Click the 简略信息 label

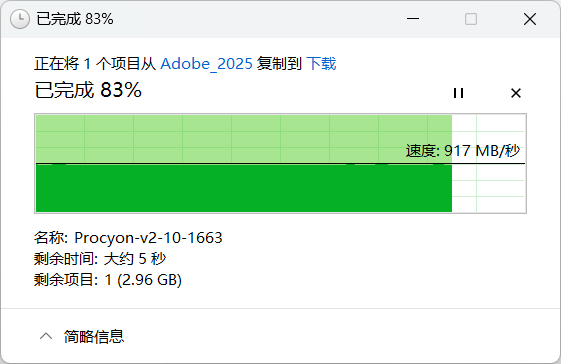click(x=94, y=336)
